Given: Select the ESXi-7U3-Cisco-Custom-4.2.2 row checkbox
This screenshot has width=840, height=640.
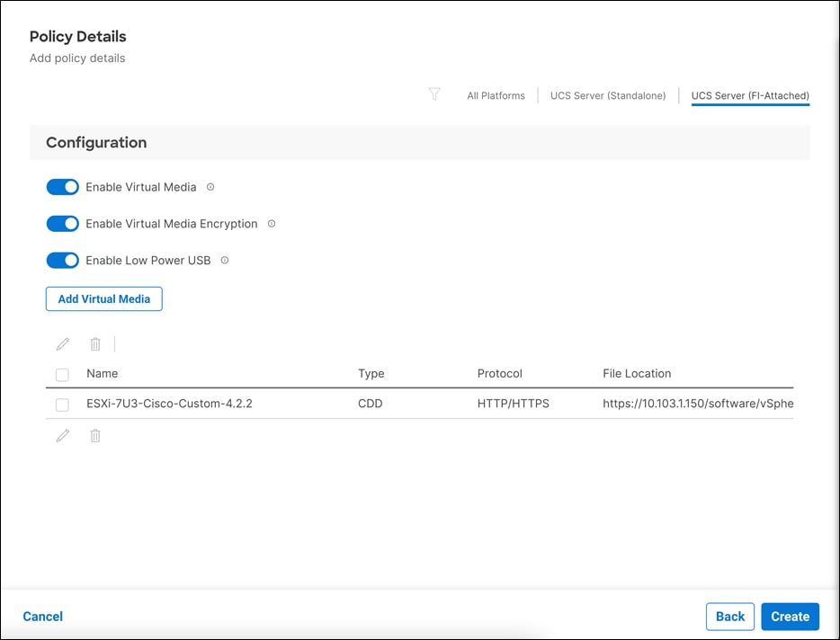Looking at the screenshot, I should [62, 404].
